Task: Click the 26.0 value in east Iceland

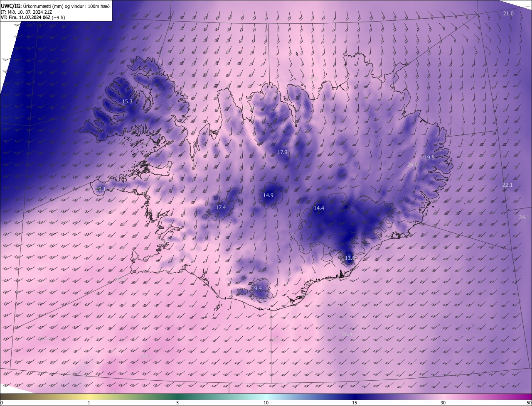Action: coord(412,165)
